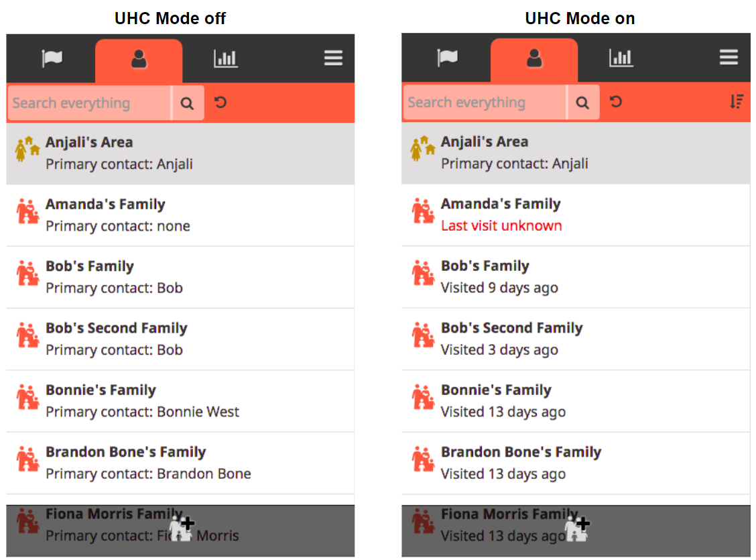
Task: Click the add family icon in right panel footer
Action: tap(577, 528)
